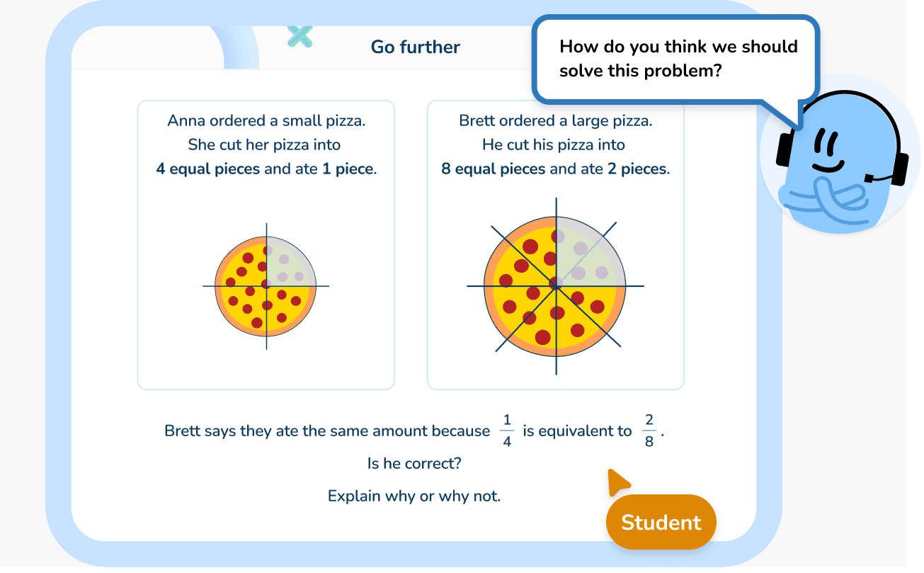Click the center of the small pizza cut lines

(266, 286)
